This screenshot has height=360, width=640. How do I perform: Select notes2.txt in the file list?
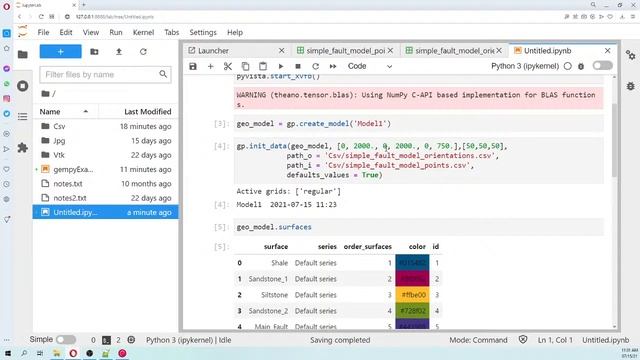106,198
